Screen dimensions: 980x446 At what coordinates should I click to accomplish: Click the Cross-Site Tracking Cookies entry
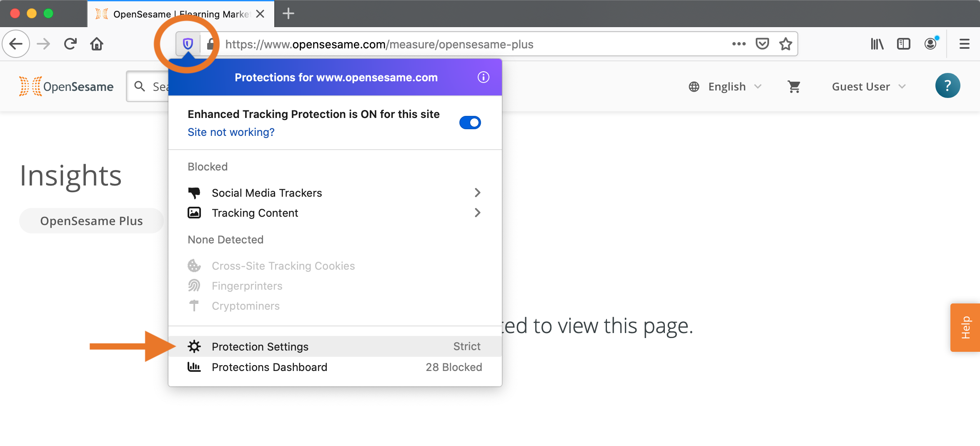(x=271, y=266)
